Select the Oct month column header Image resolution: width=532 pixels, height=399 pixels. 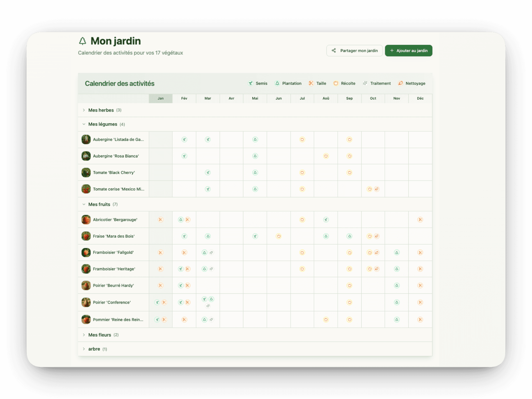373,98
